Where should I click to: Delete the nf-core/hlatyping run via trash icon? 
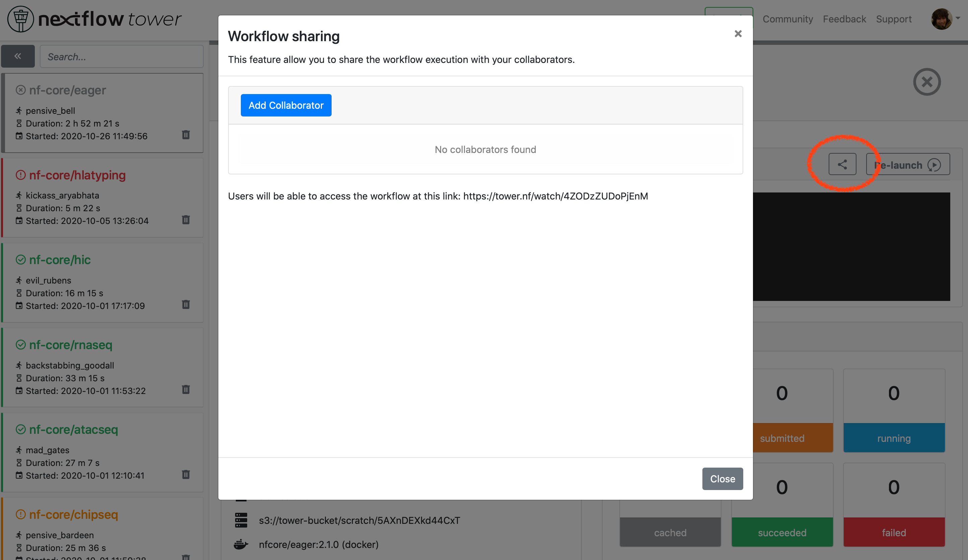click(x=186, y=220)
